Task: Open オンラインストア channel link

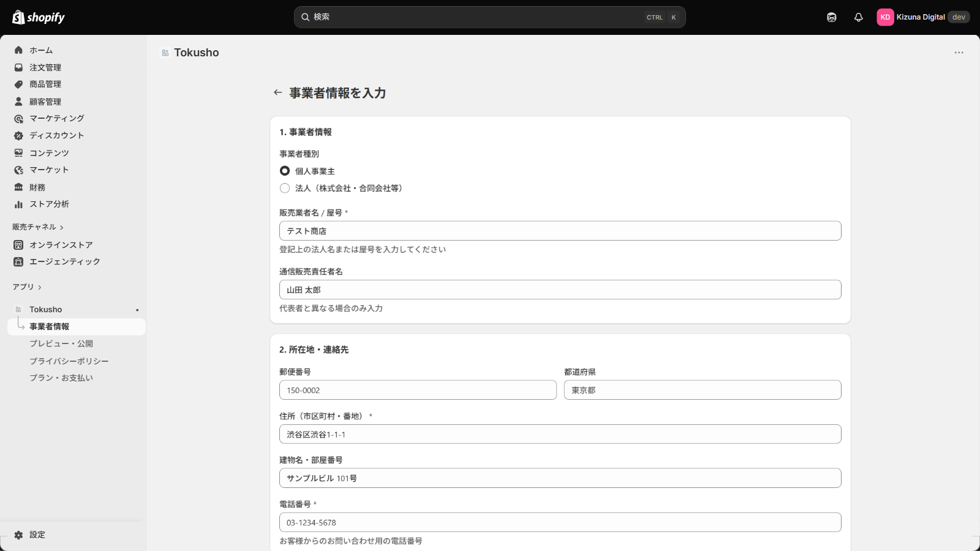Action: (61, 245)
